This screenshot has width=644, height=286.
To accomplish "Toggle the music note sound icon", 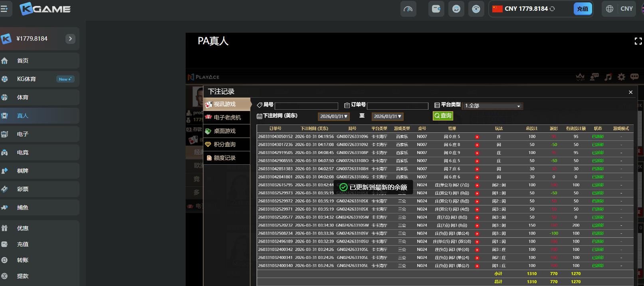I will pyautogui.click(x=608, y=77).
